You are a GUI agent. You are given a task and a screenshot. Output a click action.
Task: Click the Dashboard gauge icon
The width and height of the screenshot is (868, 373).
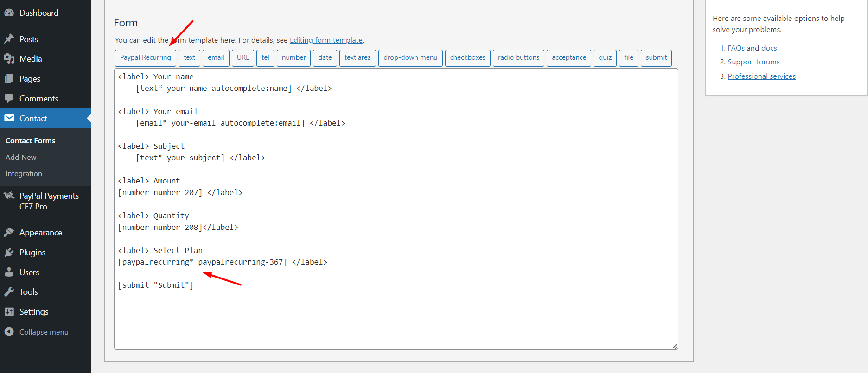(9, 13)
